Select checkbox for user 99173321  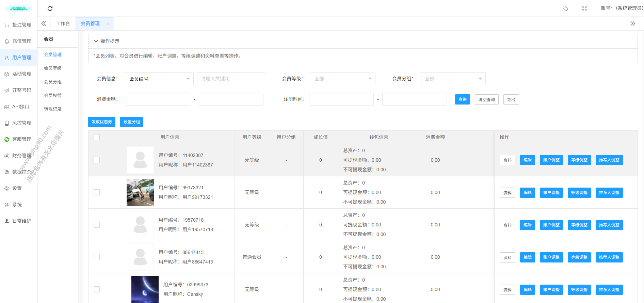tap(97, 192)
